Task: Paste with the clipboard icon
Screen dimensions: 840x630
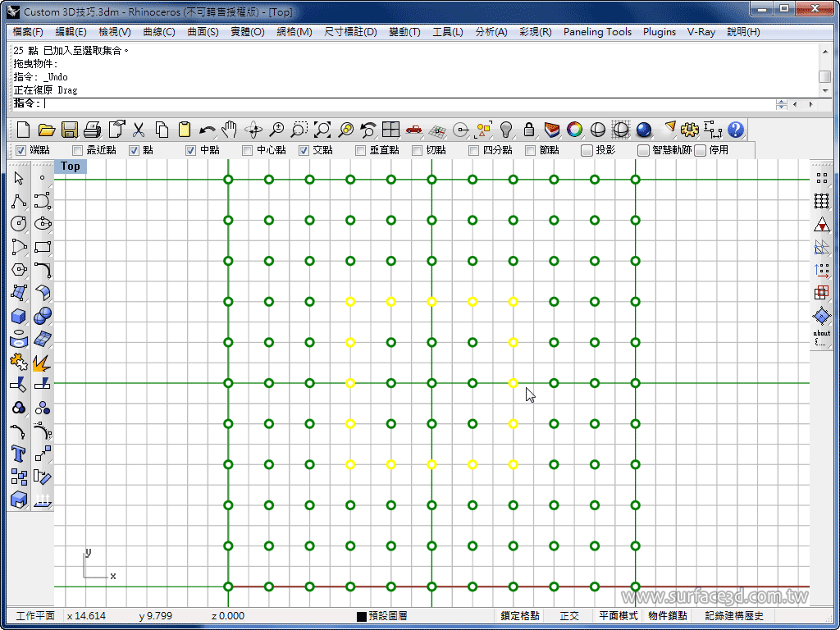Action: [x=185, y=130]
